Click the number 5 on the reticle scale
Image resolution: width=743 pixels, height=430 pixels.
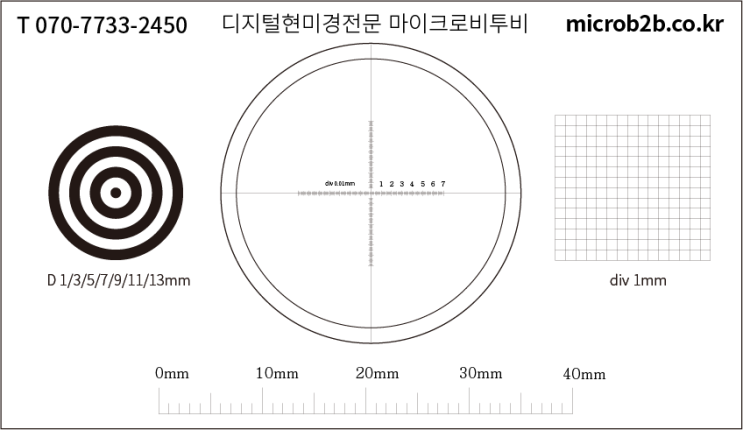(x=423, y=184)
